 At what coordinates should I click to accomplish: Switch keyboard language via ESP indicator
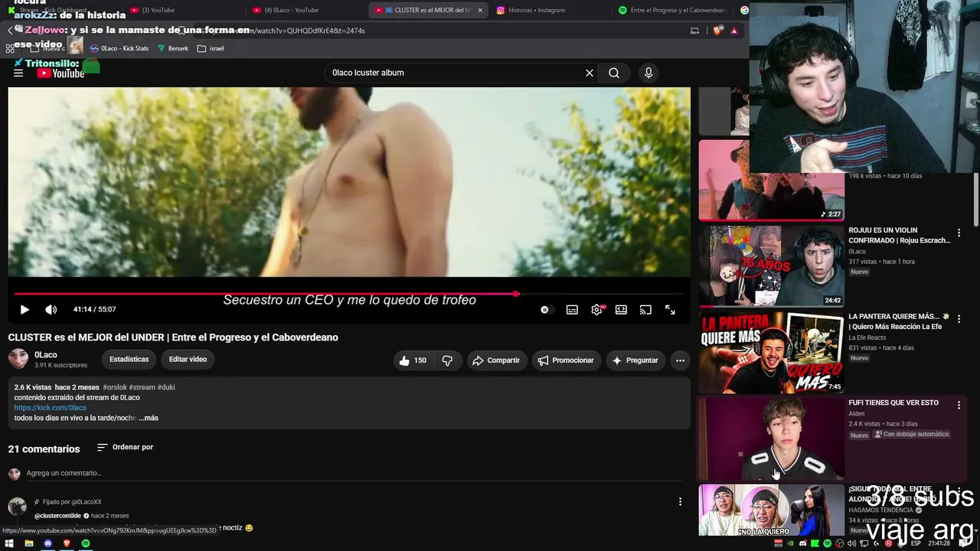(x=916, y=543)
